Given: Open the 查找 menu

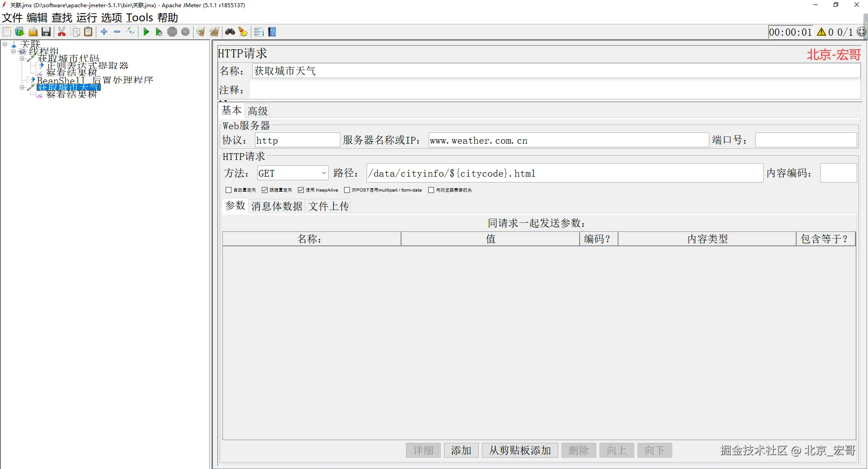Looking at the screenshot, I should (x=62, y=18).
